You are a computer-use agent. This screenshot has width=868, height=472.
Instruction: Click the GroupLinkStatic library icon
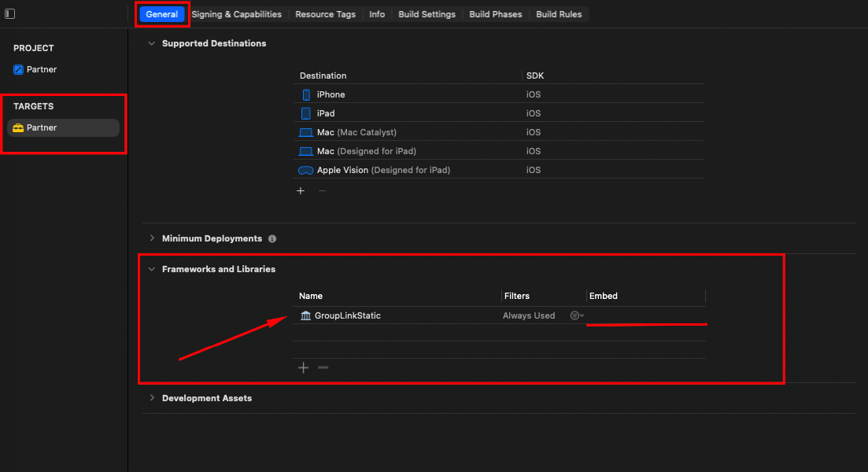click(x=305, y=315)
